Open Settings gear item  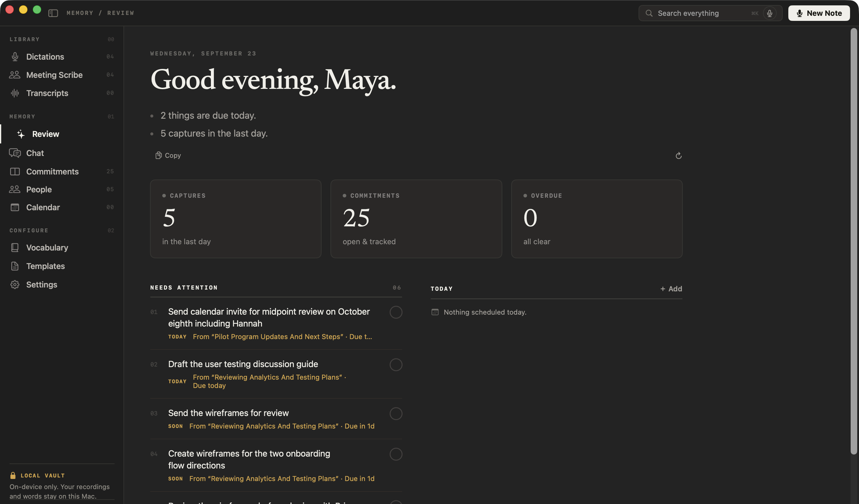[62, 285]
